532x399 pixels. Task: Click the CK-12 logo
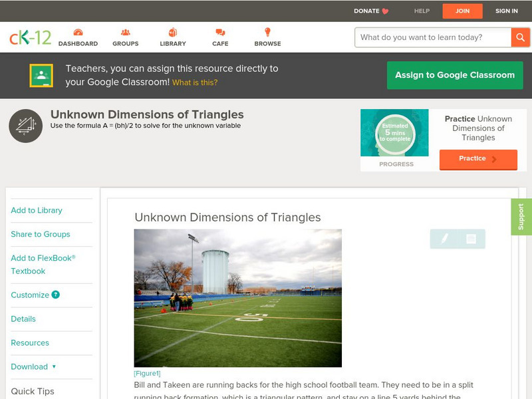coord(30,37)
